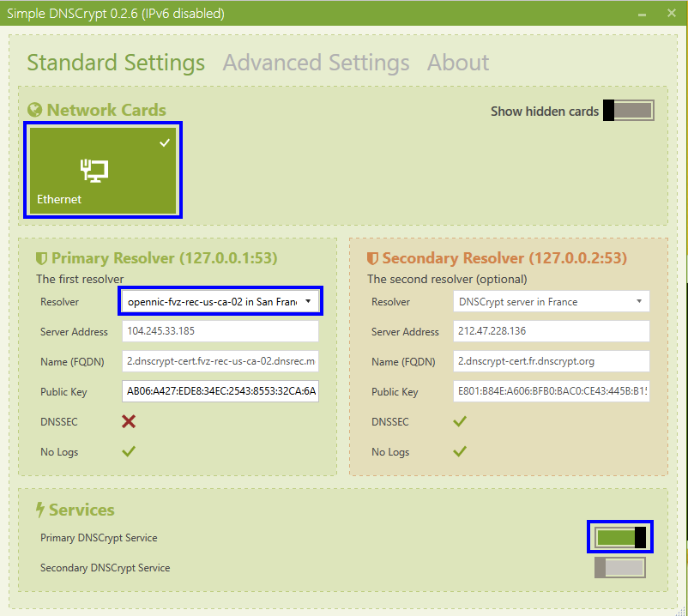The width and height of the screenshot is (688, 616).
Task: Select the Ethernet network card tile
Action: click(103, 170)
